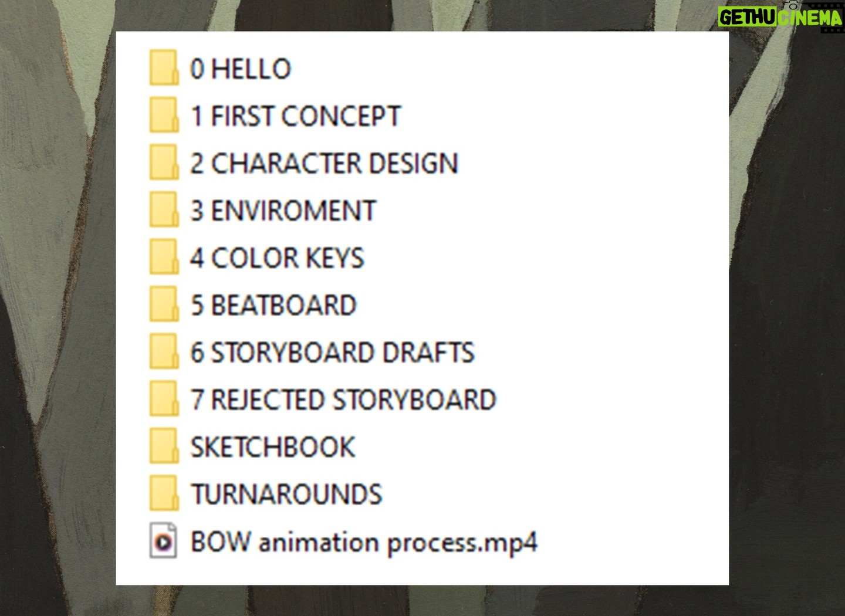
Task: Select the 4 COLOR KEYS folder icon
Action: click(x=164, y=258)
